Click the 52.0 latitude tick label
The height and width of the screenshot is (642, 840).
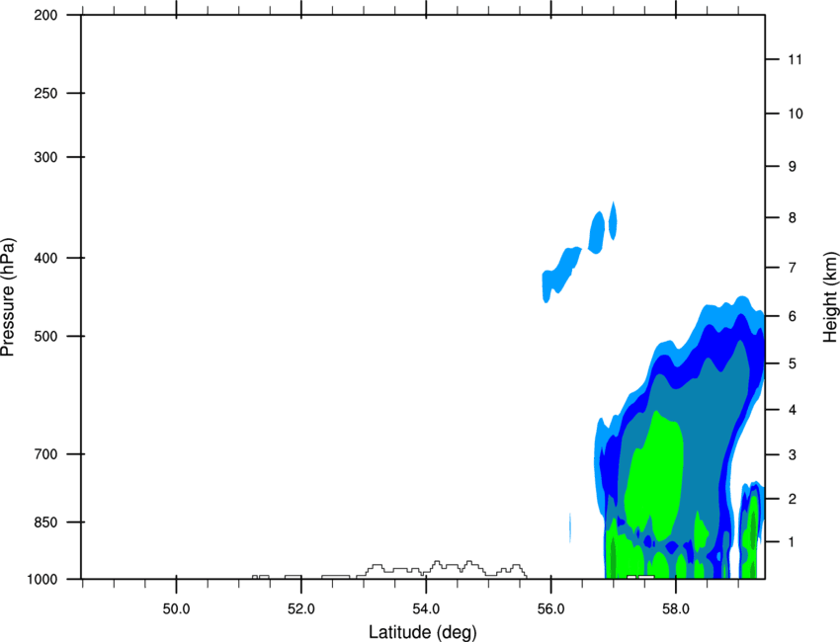(x=301, y=609)
